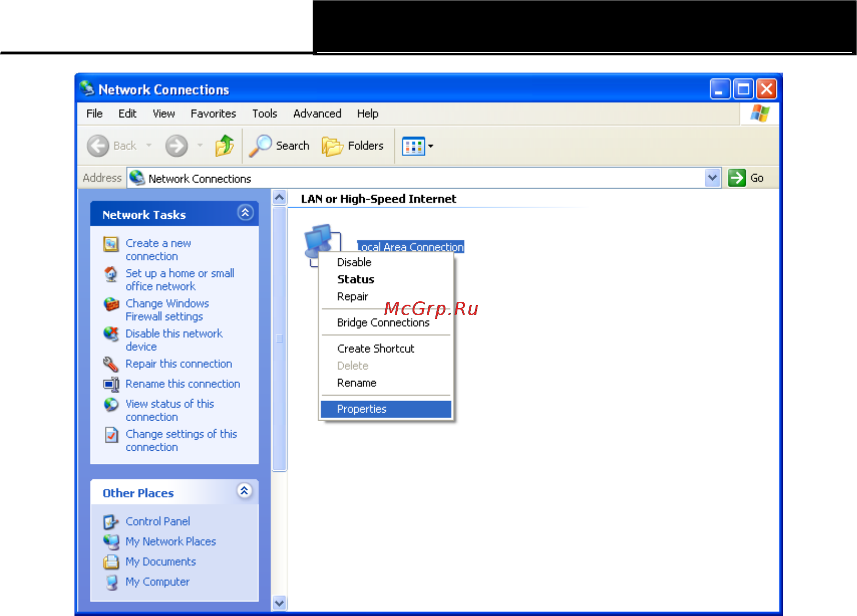The image size is (857, 616).
Task: Choose Rename from the context menu
Action: (386, 383)
